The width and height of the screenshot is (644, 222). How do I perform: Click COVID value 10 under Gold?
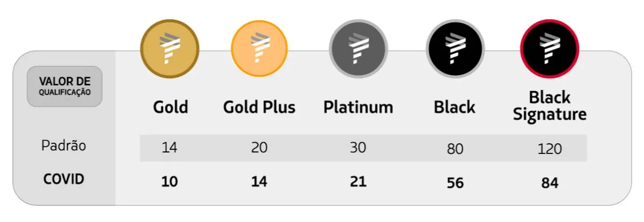(170, 181)
